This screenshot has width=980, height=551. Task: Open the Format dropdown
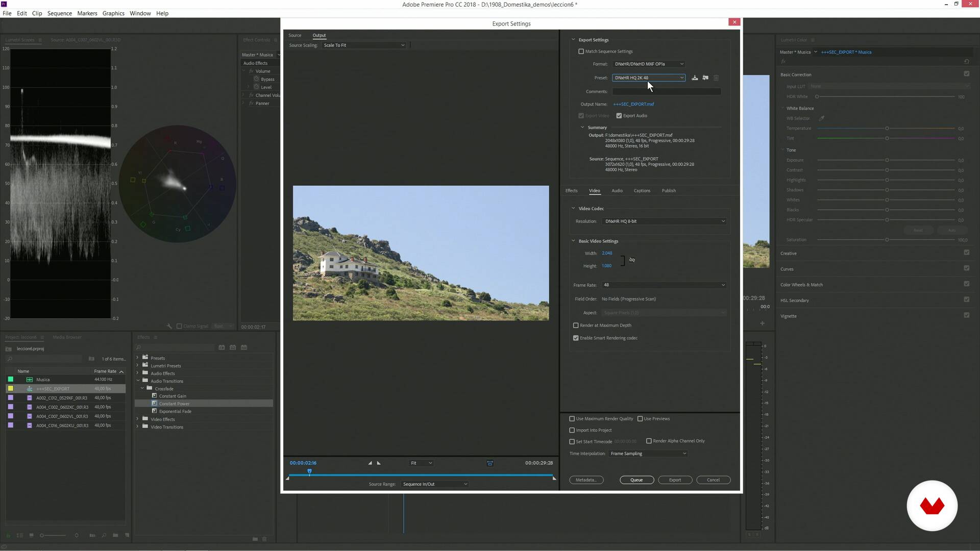point(648,64)
